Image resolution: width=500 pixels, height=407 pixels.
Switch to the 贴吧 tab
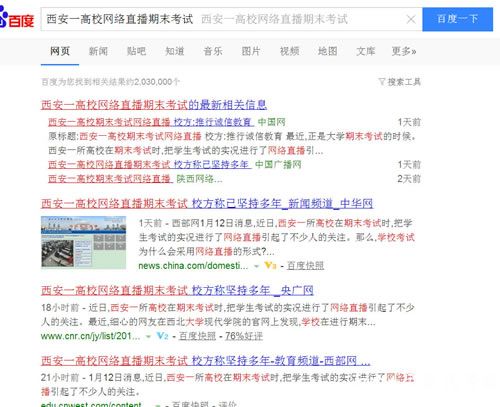136,51
